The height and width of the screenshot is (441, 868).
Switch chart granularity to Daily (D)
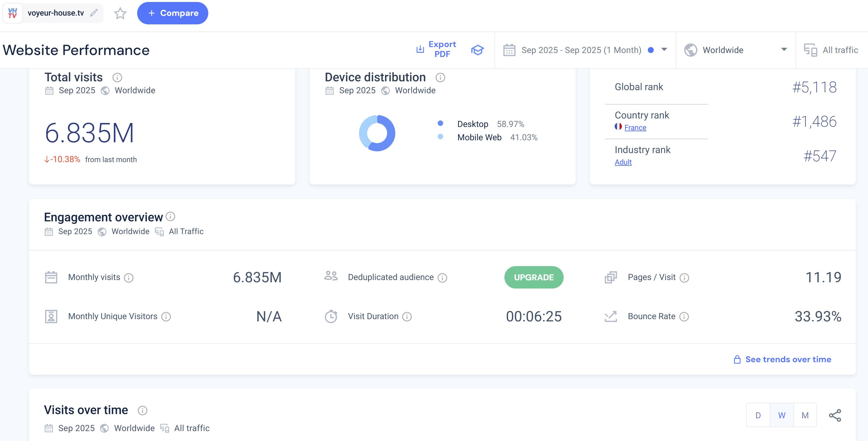758,415
